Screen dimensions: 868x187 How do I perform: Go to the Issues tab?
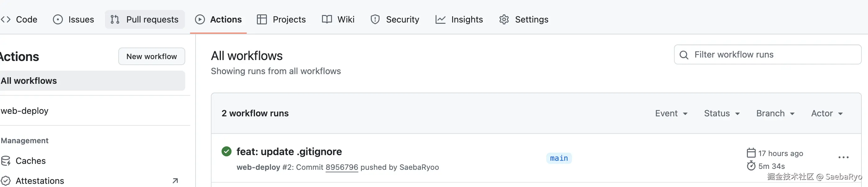coord(74,19)
